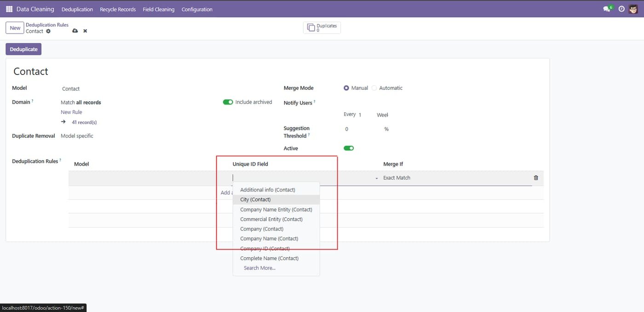This screenshot has width=644, height=312.
Task: Select Automatic merge mode
Action: tap(374, 88)
